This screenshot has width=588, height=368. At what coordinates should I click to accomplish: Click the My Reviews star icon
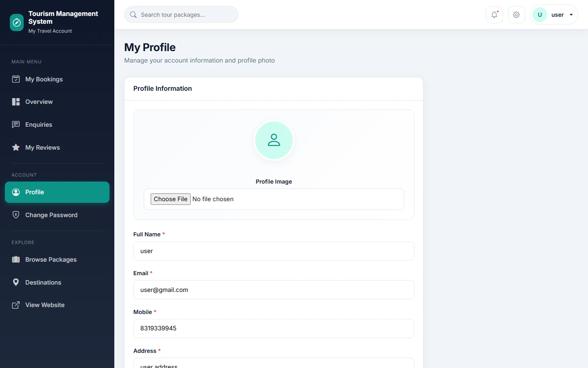tap(16, 148)
